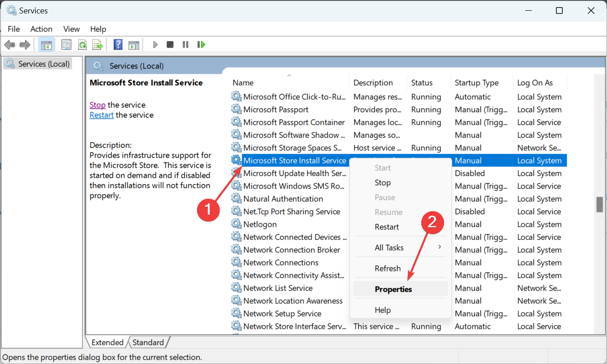Click gear icon beside Microsoft Passport Container
Viewport: 607px width, 364px height.
[x=236, y=122]
